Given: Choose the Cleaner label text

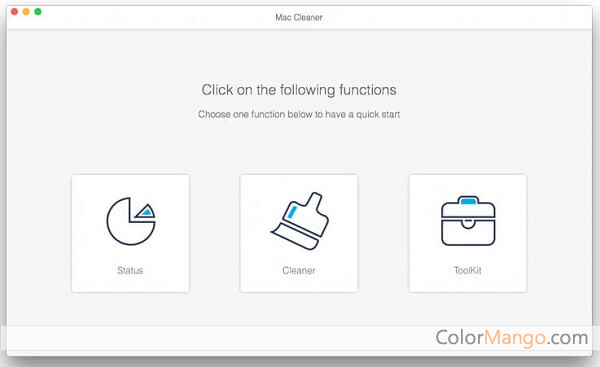Looking at the screenshot, I should [299, 271].
